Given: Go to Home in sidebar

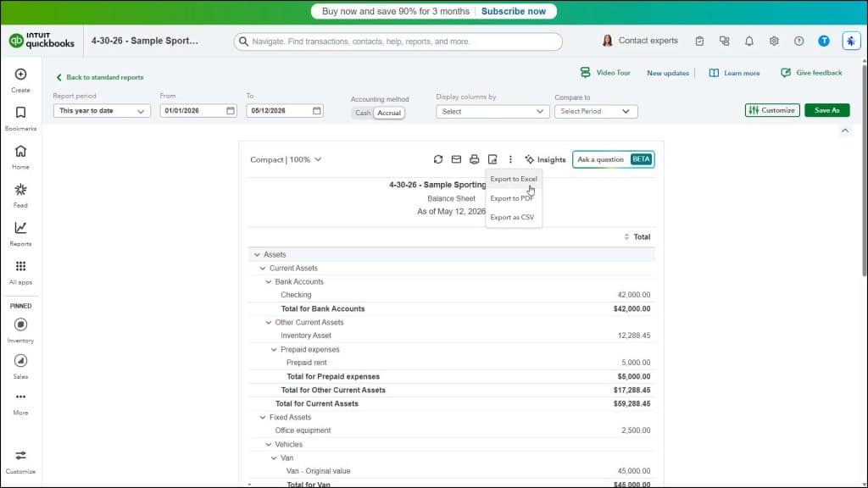Looking at the screenshot, I should coord(20,157).
